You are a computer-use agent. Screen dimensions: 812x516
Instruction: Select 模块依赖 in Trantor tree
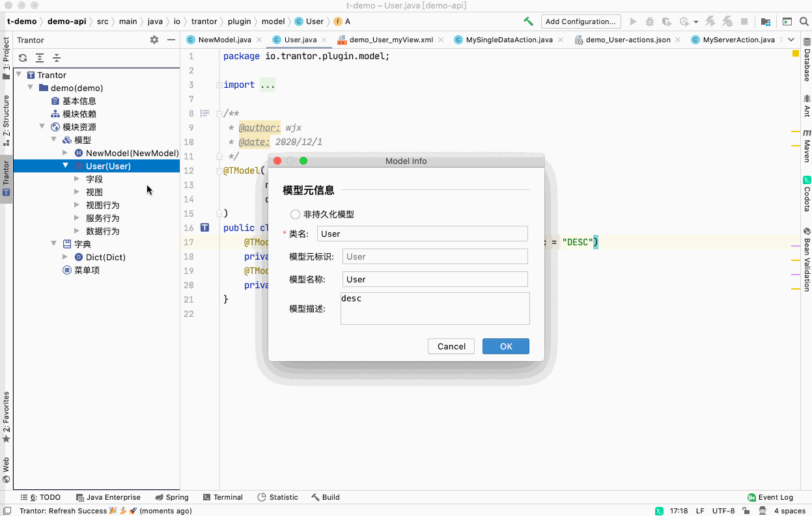pyautogui.click(x=79, y=114)
